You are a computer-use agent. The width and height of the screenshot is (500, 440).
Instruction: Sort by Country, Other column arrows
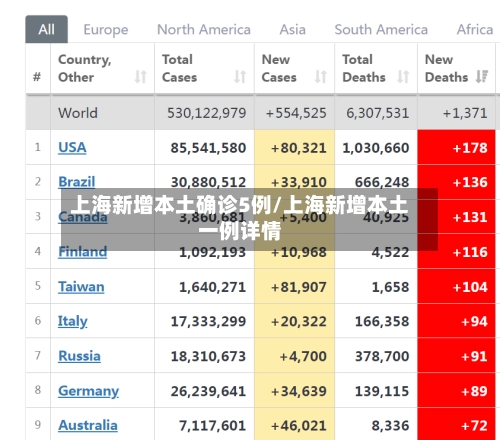pos(141,77)
